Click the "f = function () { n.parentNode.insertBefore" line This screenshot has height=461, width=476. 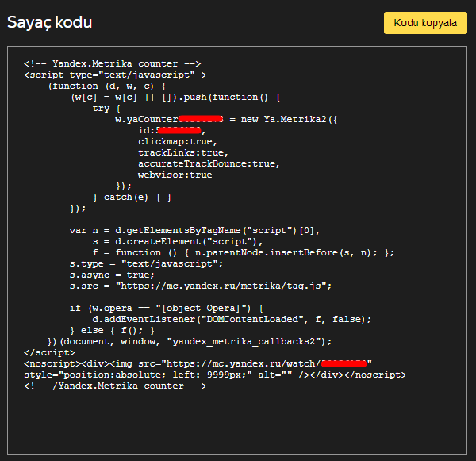pyautogui.click(x=244, y=252)
